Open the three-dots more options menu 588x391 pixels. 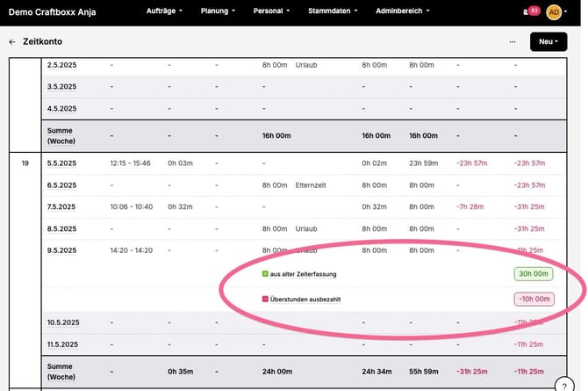513,41
